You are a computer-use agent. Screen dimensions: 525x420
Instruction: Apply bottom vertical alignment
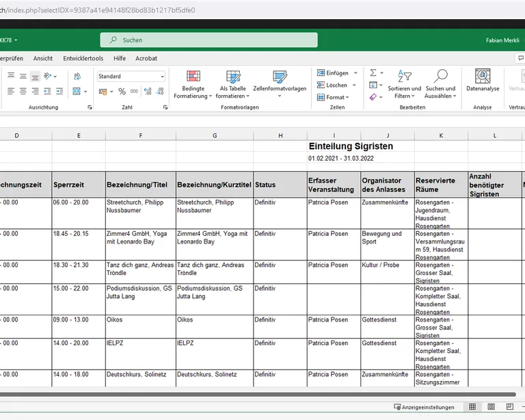[x=35, y=77]
